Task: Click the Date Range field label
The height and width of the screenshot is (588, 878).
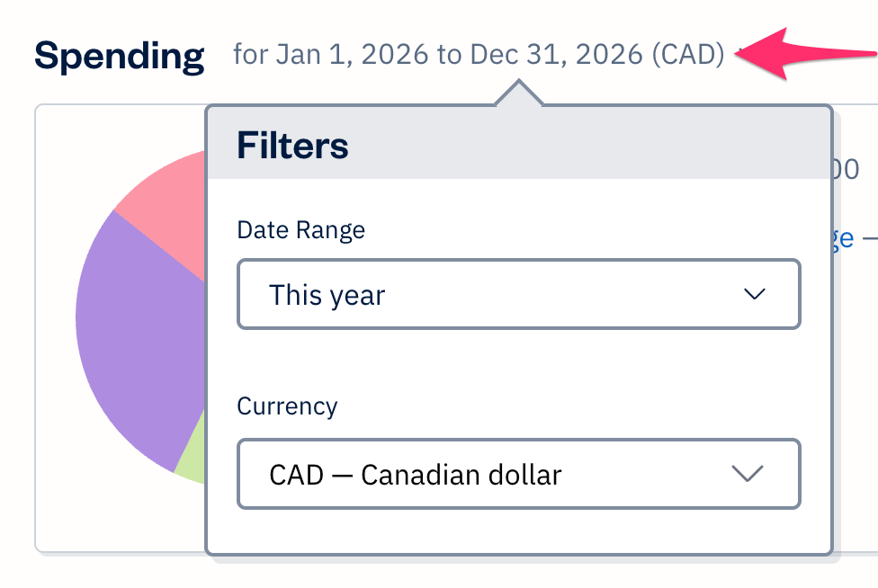Action: tap(300, 230)
